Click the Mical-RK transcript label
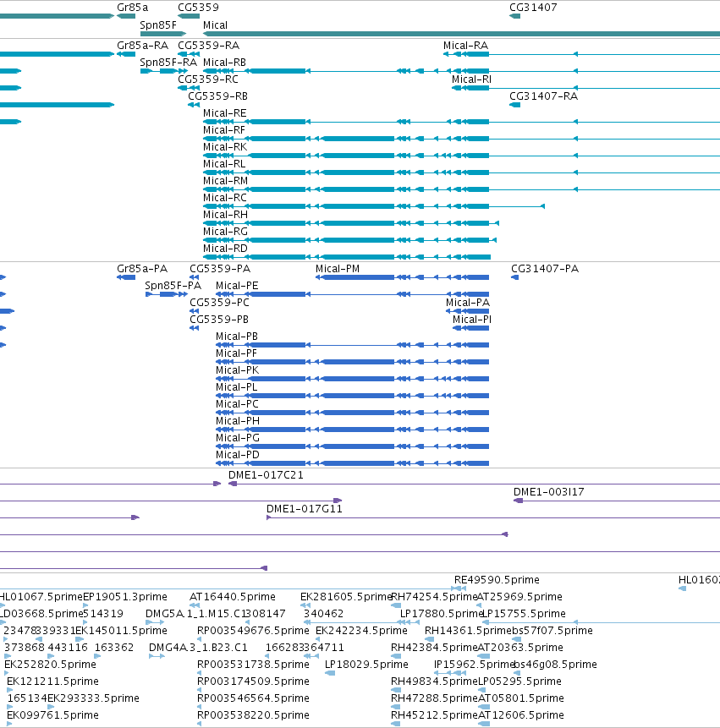Viewport: 720px width, 728px height. [225, 147]
